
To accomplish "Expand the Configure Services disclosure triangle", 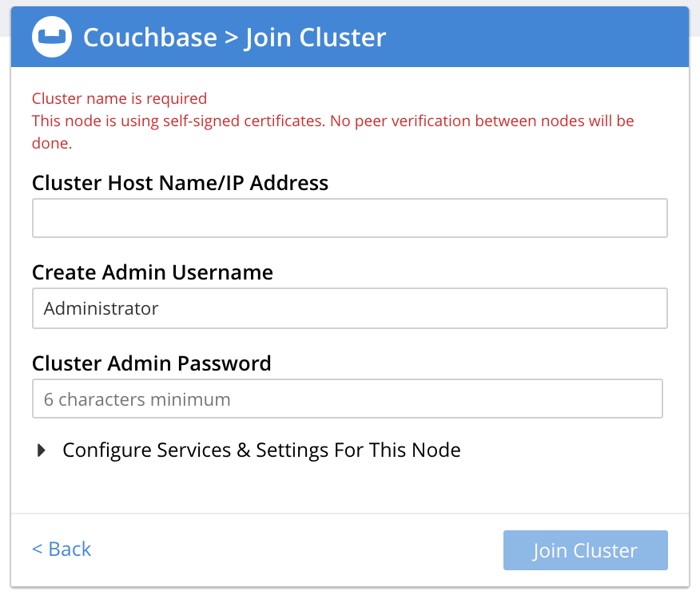I will coord(42,450).
